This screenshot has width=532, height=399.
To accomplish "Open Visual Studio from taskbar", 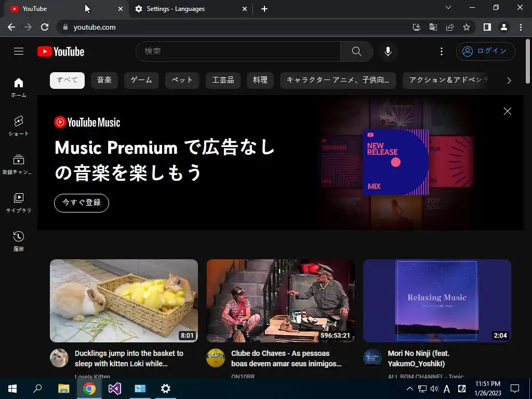I will [115, 389].
